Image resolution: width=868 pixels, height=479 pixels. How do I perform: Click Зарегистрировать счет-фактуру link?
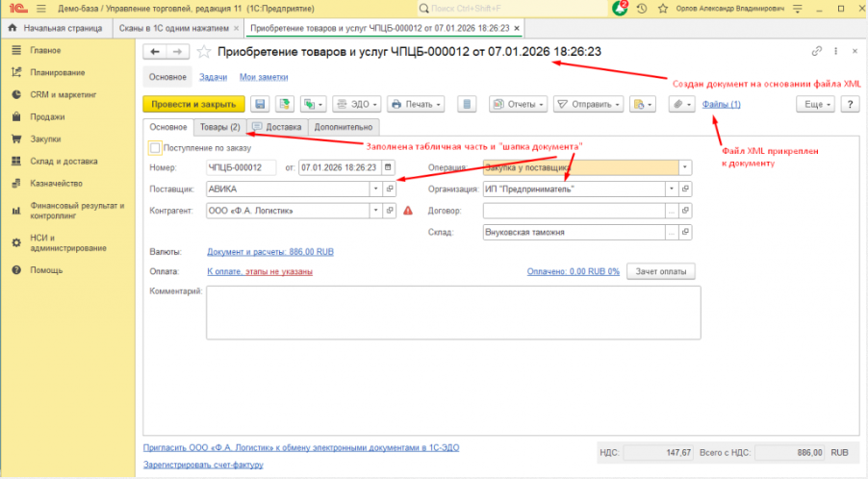(203, 465)
